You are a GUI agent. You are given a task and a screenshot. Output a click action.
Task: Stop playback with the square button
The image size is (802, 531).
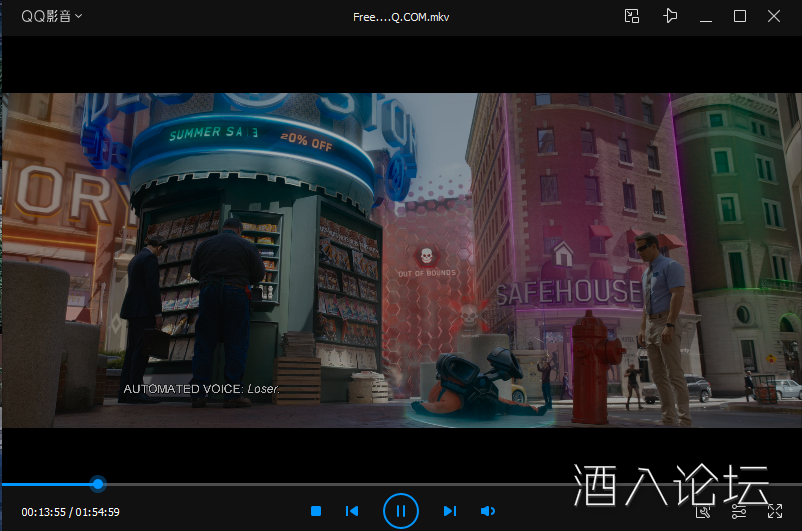(x=316, y=511)
